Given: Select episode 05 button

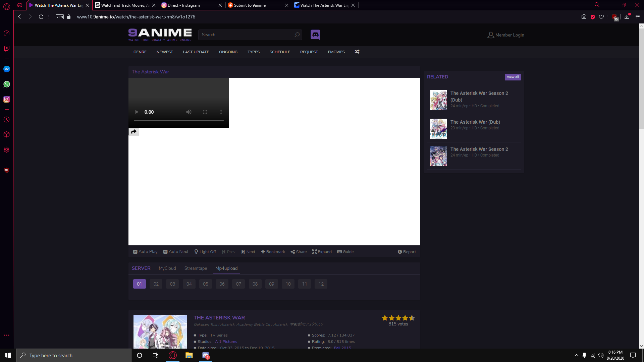Looking at the screenshot, I should pyautogui.click(x=206, y=284).
